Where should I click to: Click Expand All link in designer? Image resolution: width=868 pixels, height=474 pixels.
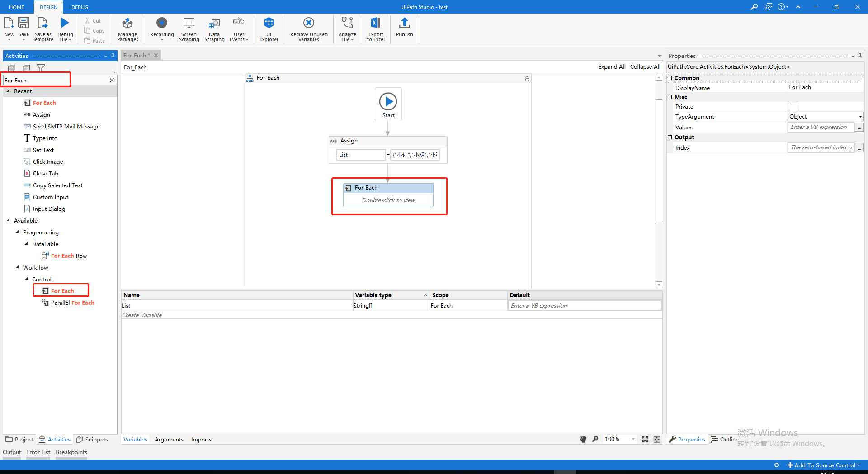[612, 67]
